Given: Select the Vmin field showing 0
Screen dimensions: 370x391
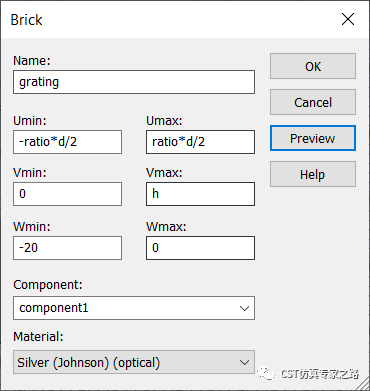Looking at the screenshot, I should (67, 194).
